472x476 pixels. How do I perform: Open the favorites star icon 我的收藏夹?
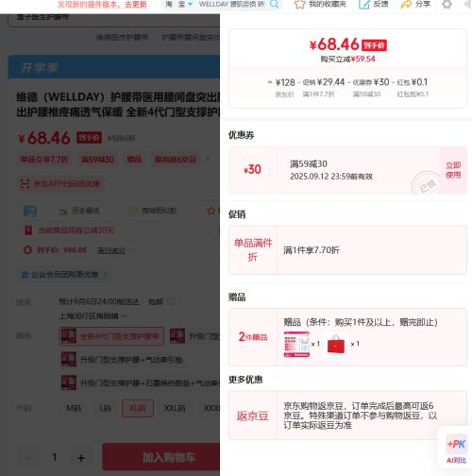point(299,4)
